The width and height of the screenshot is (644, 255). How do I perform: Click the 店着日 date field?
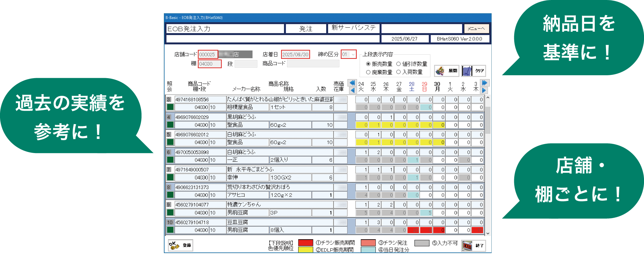(295, 54)
